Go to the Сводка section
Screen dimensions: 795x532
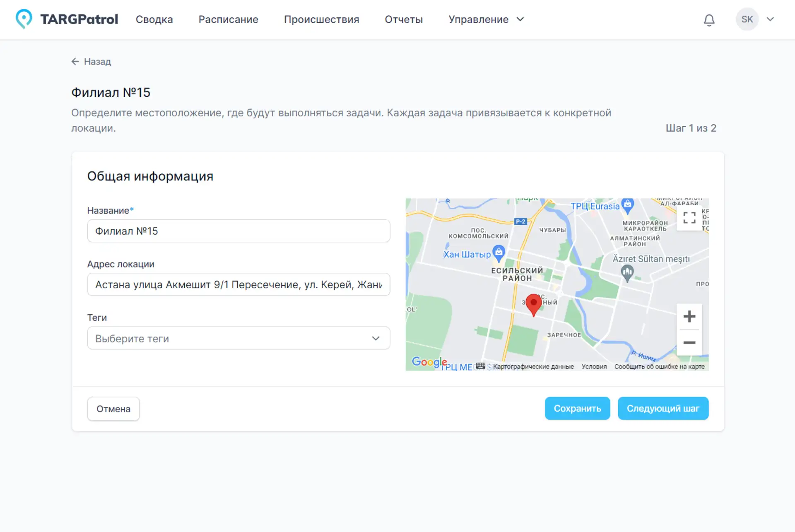pos(154,19)
